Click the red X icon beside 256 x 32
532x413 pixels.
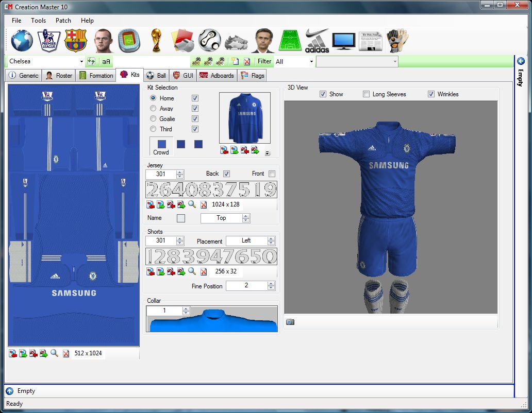tap(204, 271)
